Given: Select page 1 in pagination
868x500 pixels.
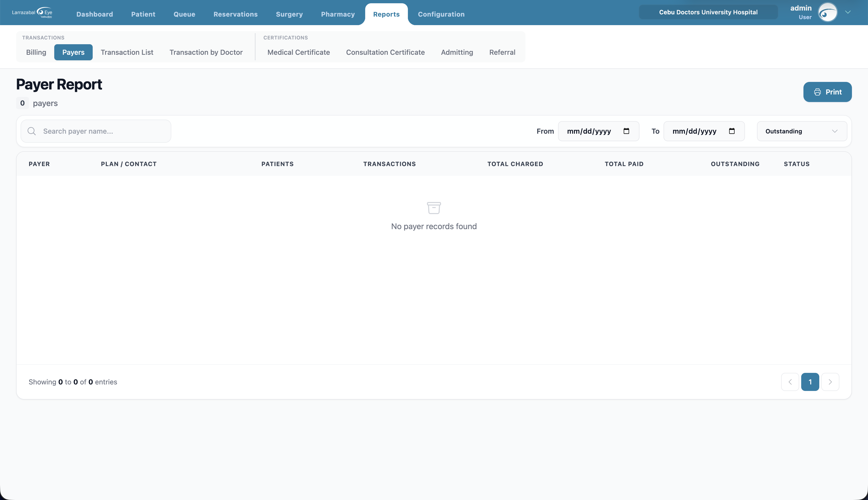Looking at the screenshot, I should coord(810,382).
